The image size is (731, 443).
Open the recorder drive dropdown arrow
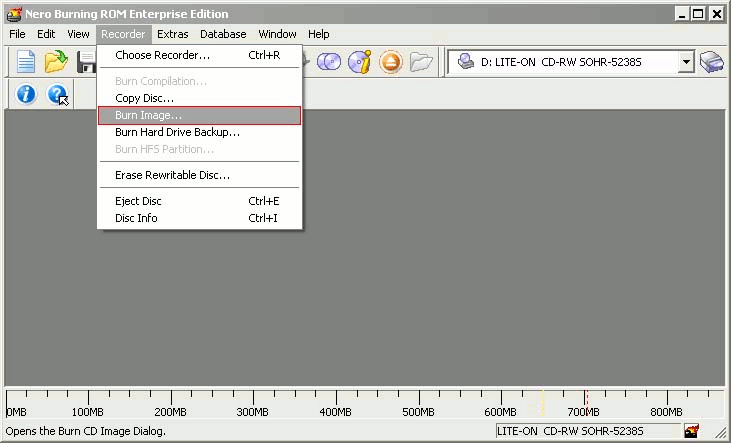tap(686, 62)
